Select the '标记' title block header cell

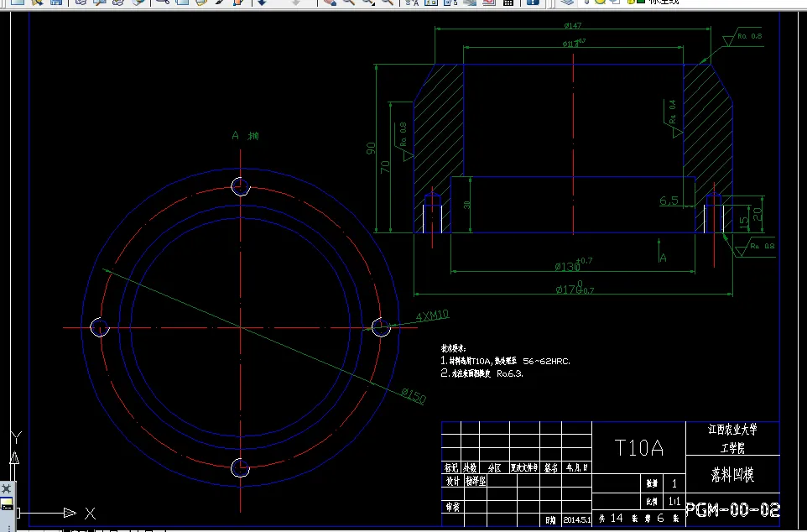click(450, 467)
